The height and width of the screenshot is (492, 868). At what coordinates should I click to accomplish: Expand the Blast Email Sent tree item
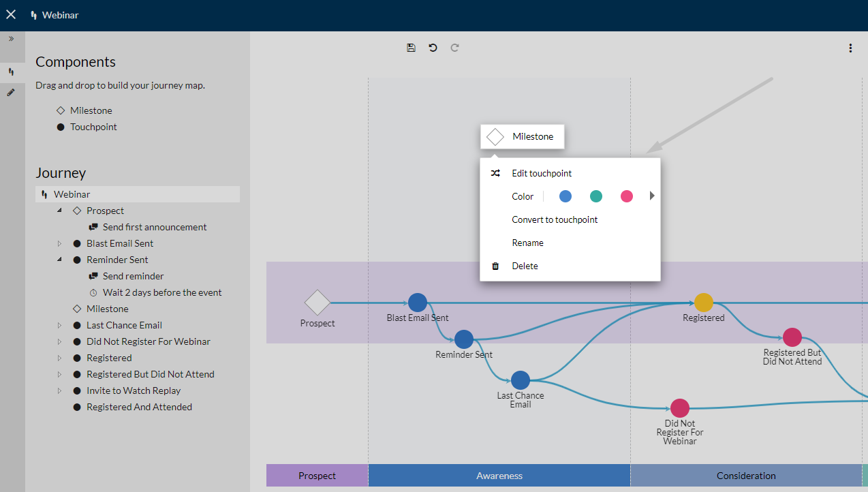coord(60,243)
